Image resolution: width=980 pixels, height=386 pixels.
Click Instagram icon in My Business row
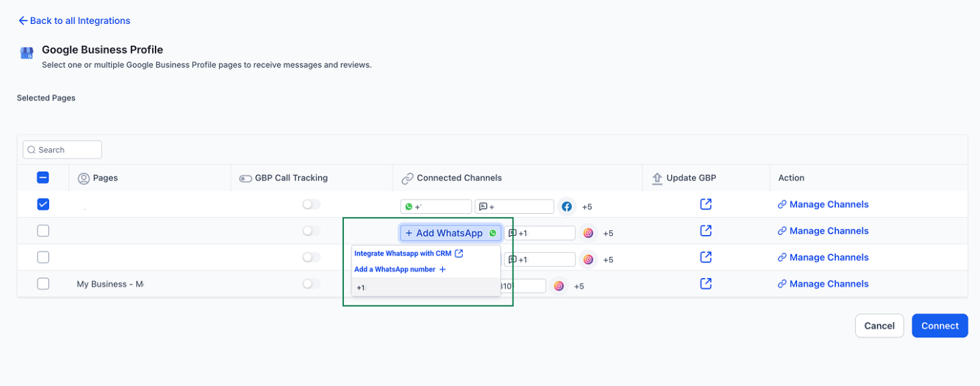point(558,286)
